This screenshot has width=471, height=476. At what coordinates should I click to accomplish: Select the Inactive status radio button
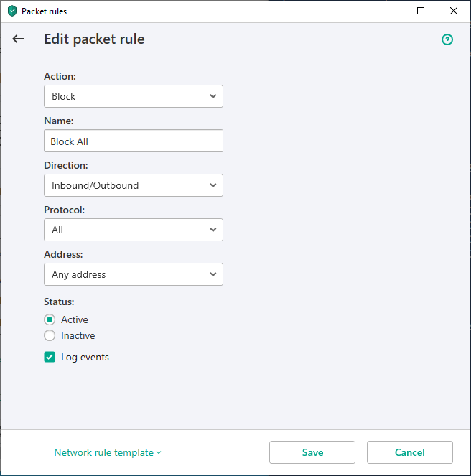[50, 335]
